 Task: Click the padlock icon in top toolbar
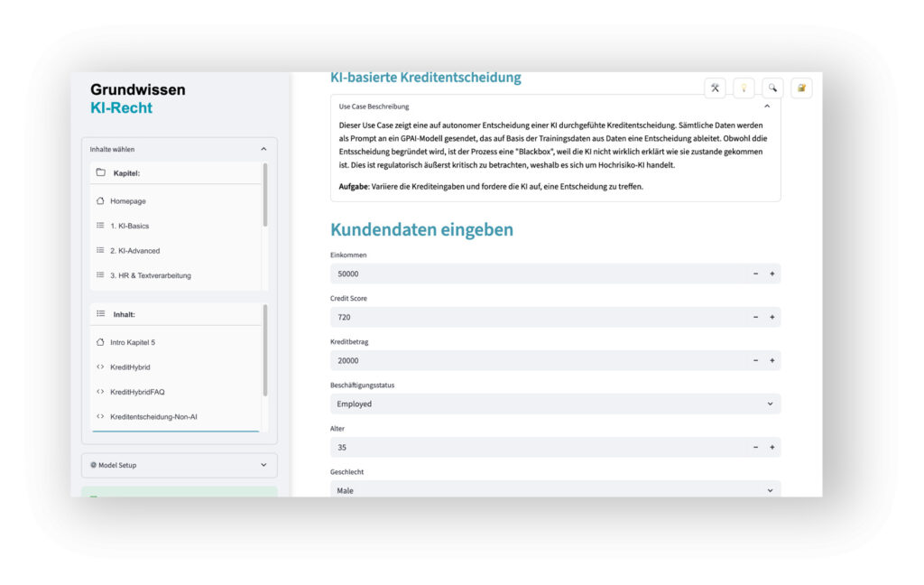click(801, 88)
